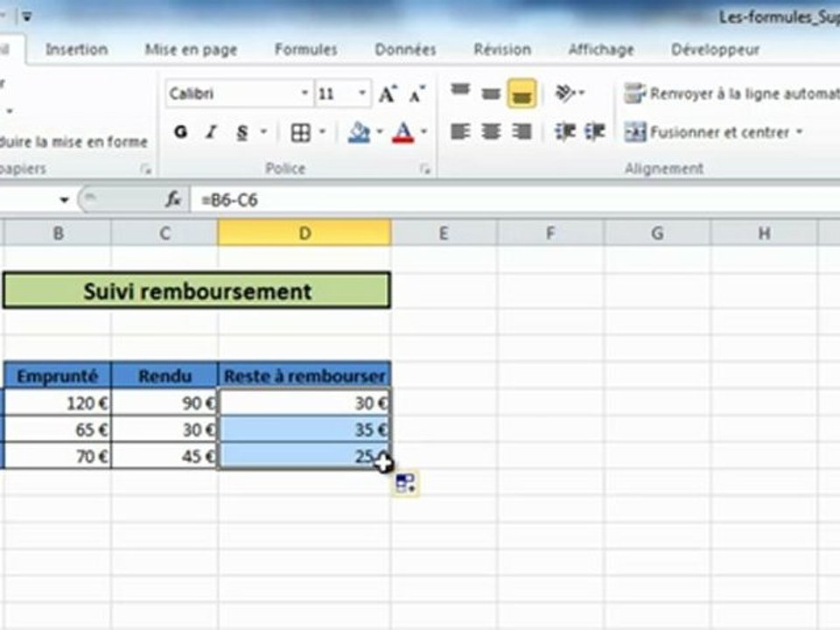Screen dimensions: 840x630
Task: Align text to the left
Action: (x=460, y=131)
